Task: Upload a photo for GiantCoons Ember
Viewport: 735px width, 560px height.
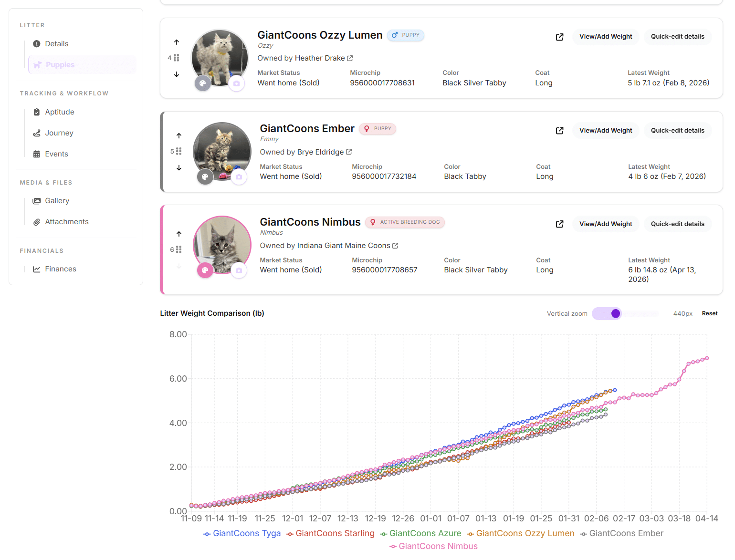Action: point(239,176)
